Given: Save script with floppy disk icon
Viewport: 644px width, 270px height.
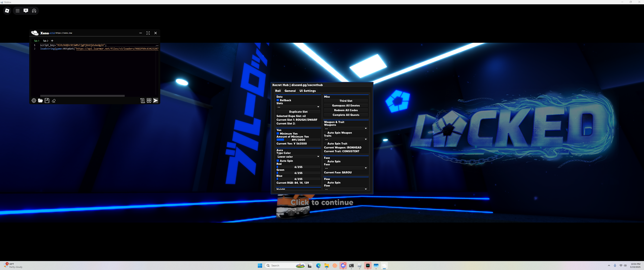Looking at the screenshot, I should [x=47, y=100].
